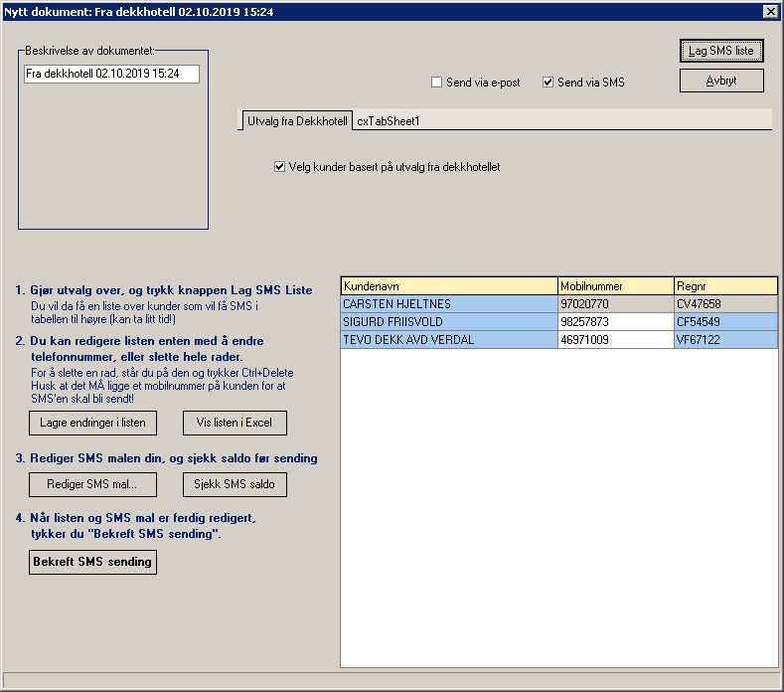Image resolution: width=784 pixels, height=692 pixels.
Task: Click the document description input field
Action: coord(111,74)
